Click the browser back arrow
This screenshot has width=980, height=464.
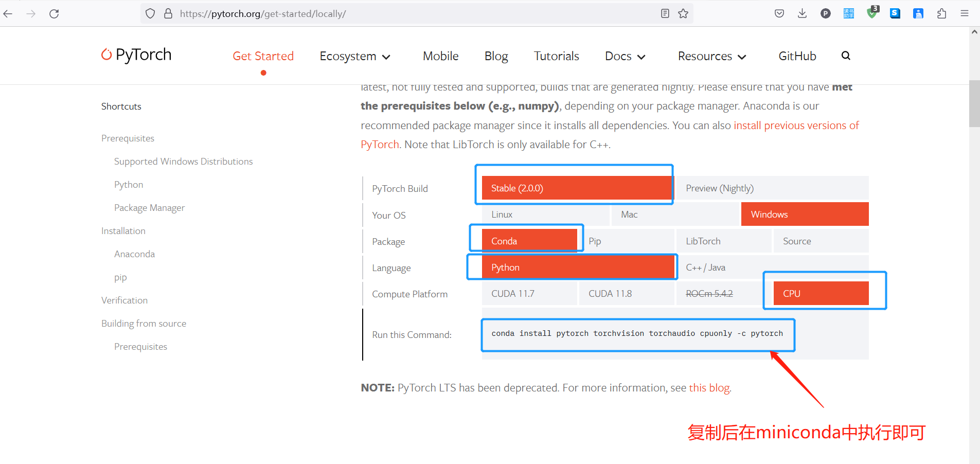[8, 14]
